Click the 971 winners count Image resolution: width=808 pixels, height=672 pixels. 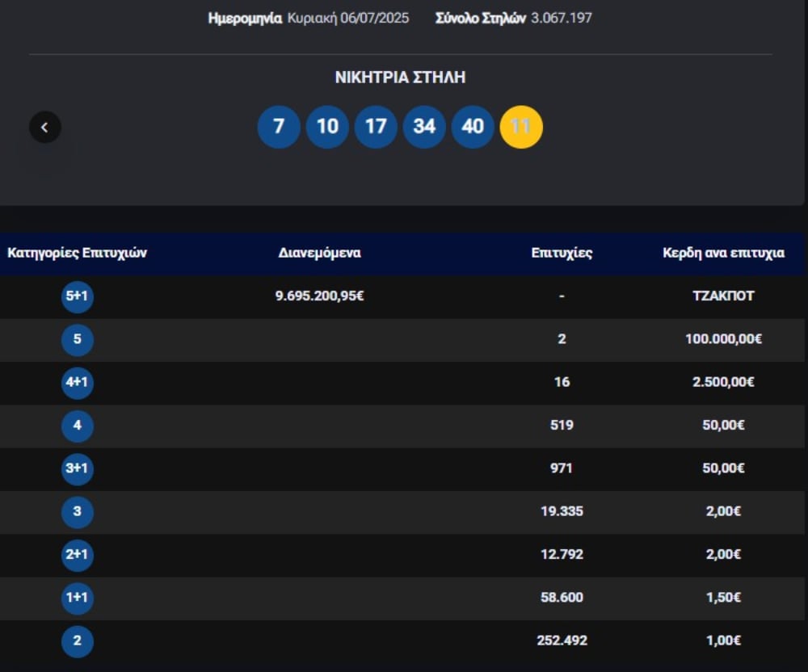(x=562, y=468)
